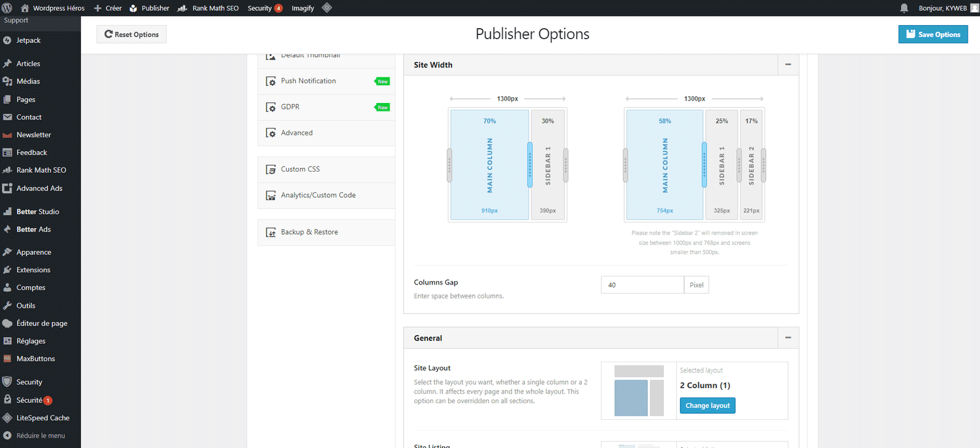The height and width of the screenshot is (448, 980).
Task: Collapse the Site Width section
Action: pyautogui.click(x=788, y=65)
